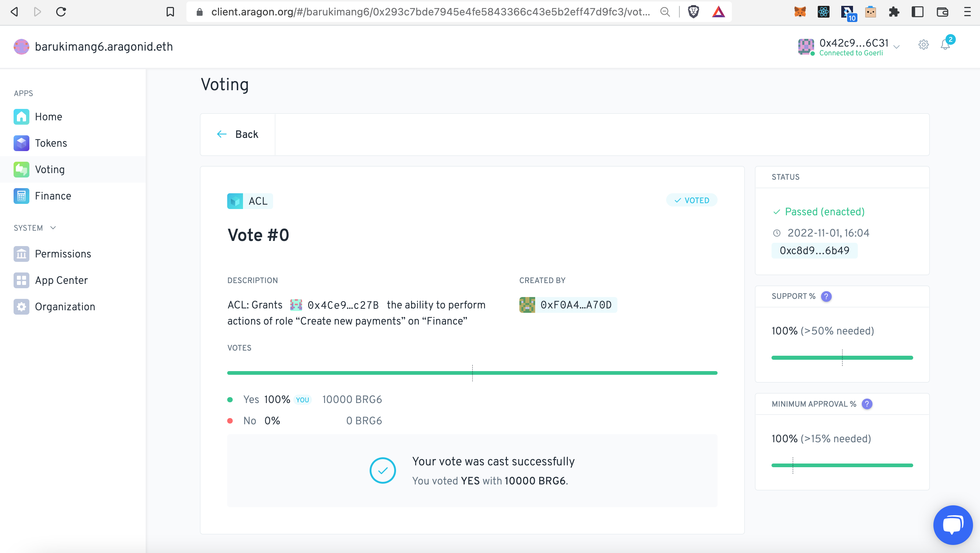The image size is (980, 553).
Task: Click the Yes 100% vote row
Action: 304,400
